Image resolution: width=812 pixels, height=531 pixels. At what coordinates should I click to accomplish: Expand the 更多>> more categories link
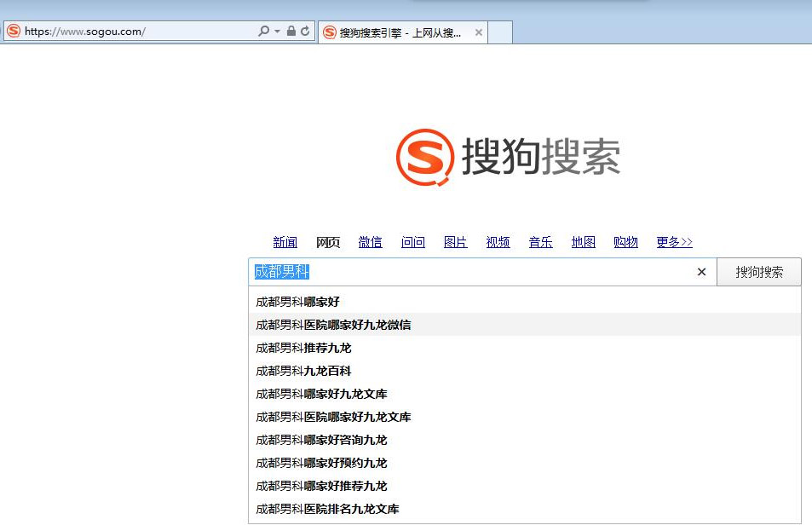(x=674, y=242)
